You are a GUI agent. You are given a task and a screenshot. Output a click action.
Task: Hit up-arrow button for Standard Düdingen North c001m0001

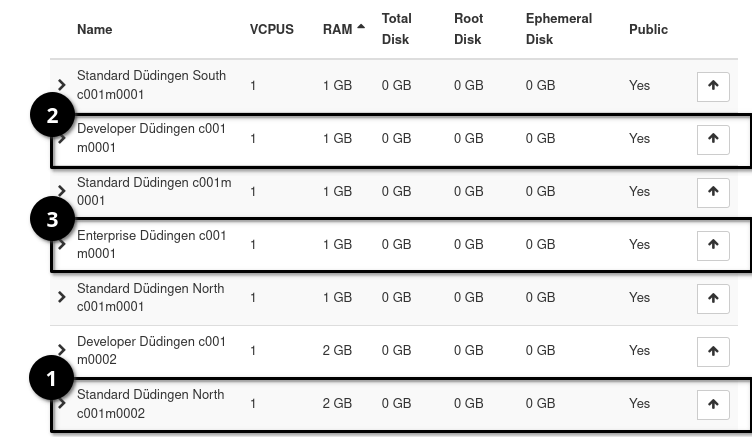[713, 298]
